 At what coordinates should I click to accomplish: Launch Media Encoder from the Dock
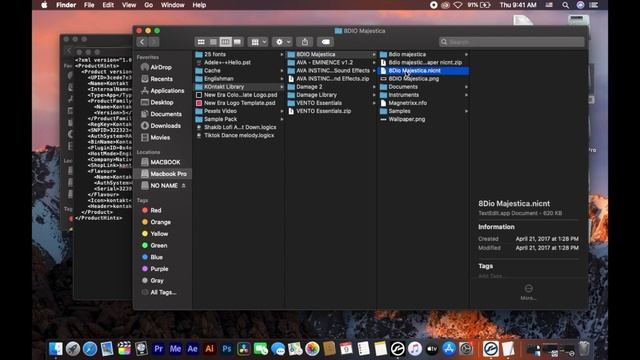point(176,349)
